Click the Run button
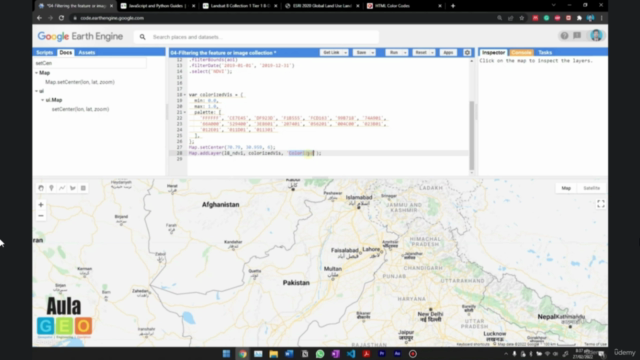 click(393, 53)
